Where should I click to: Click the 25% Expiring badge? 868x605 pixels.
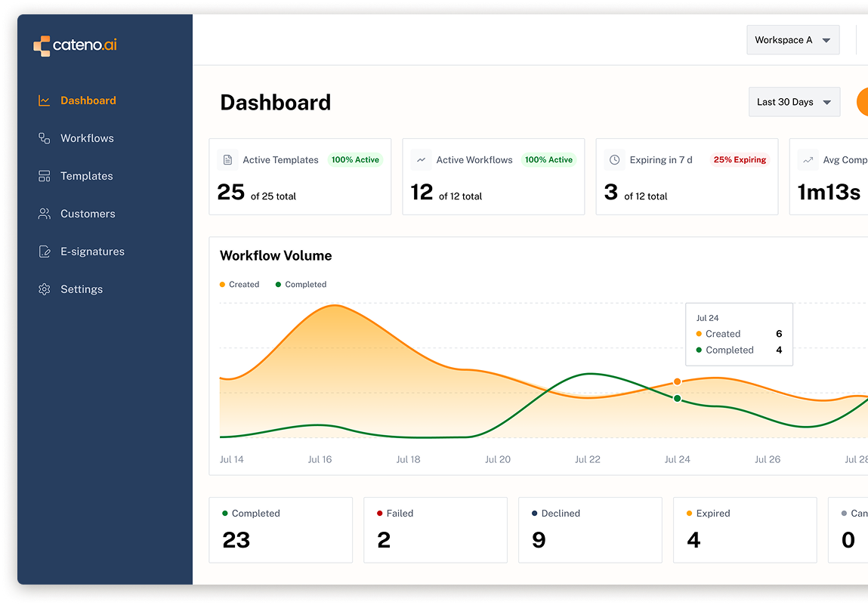coord(740,160)
